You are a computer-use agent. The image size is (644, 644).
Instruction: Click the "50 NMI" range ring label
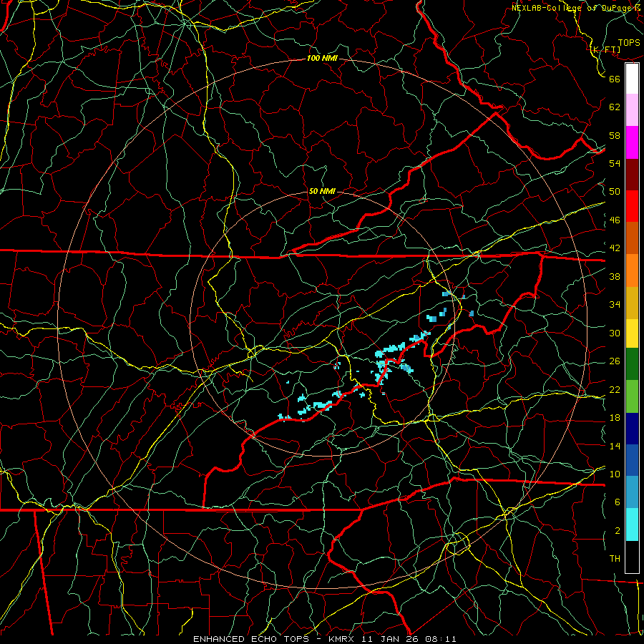(322, 191)
